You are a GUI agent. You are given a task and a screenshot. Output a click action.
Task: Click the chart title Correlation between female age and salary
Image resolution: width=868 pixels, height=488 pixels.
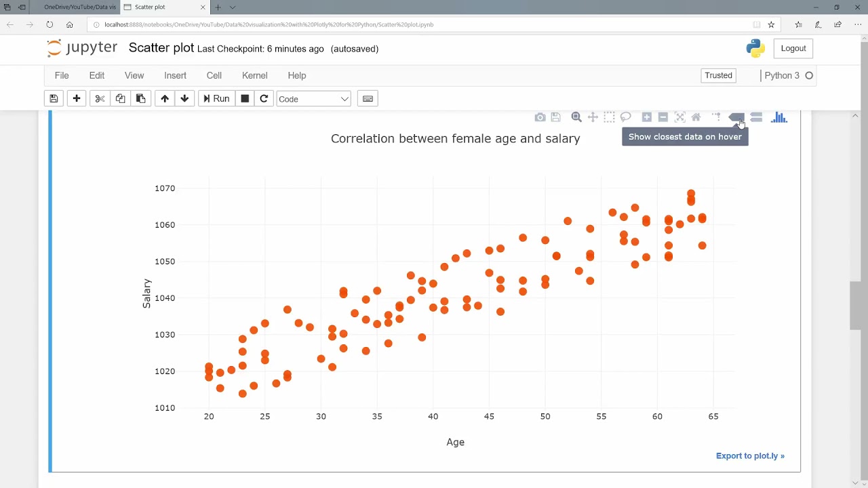point(455,138)
